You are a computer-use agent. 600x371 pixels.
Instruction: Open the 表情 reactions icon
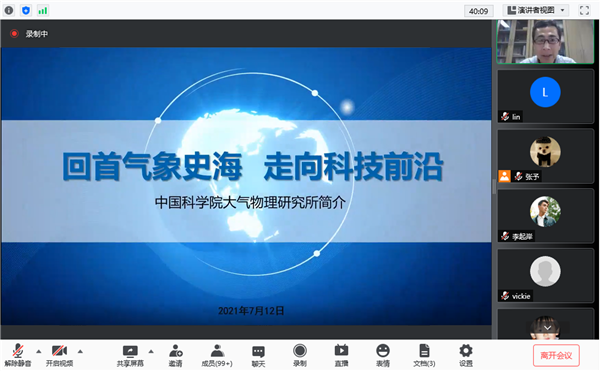click(x=383, y=356)
